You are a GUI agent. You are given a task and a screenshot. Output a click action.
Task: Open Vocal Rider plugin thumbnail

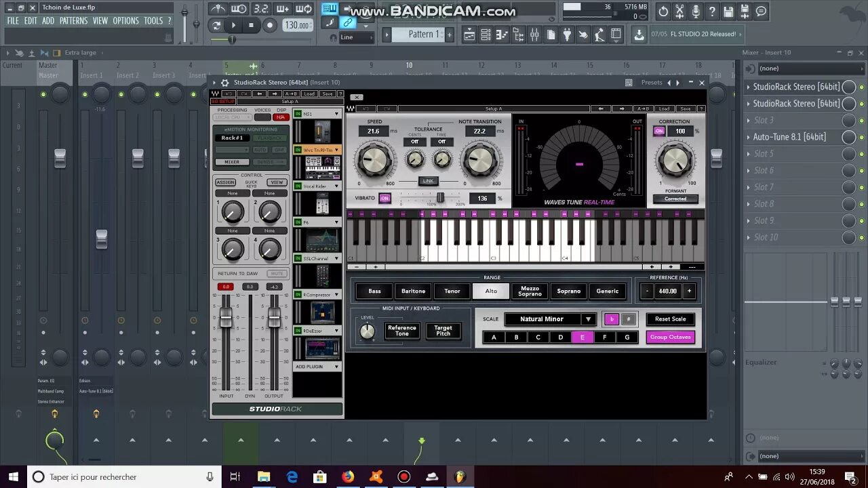point(322,203)
